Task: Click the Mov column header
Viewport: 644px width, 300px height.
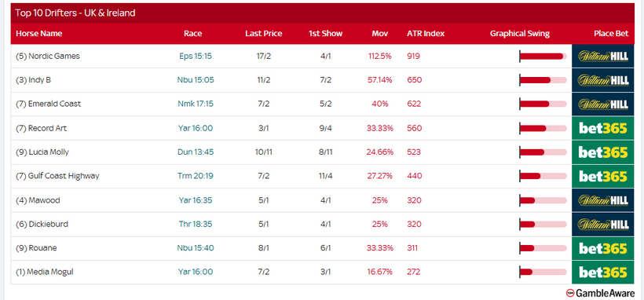Action: click(x=380, y=34)
